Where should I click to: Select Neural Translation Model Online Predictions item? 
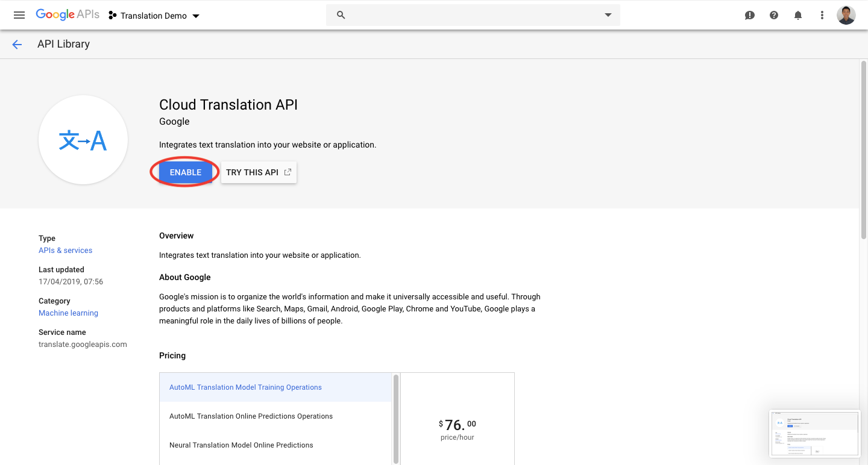coord(241,445)
